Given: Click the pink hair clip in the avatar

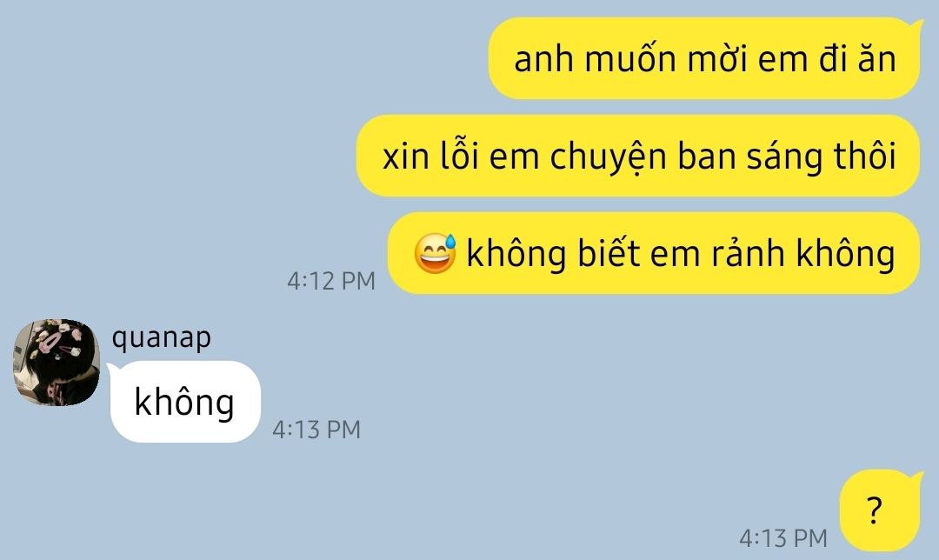Looking at the screenshot, I should tap(50, 343).
